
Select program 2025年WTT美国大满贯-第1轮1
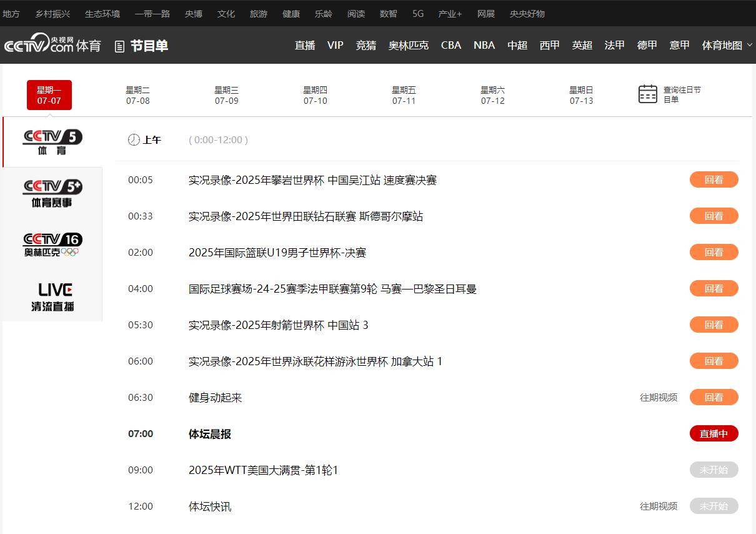[x=264, y=470]
